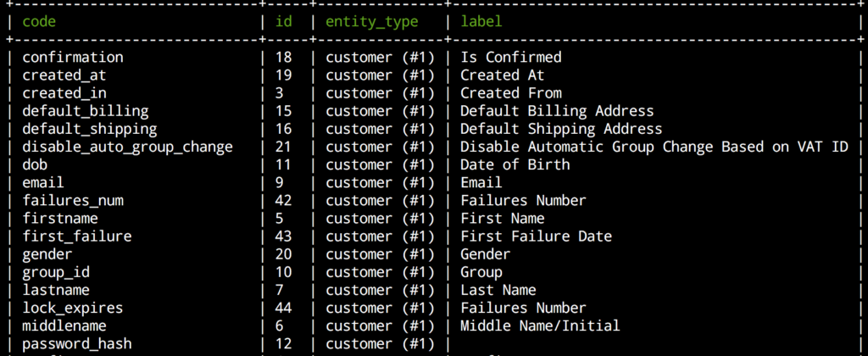Click the 'label' column header
This screenshot has width=868, height=356.
[x=481, y=21]
